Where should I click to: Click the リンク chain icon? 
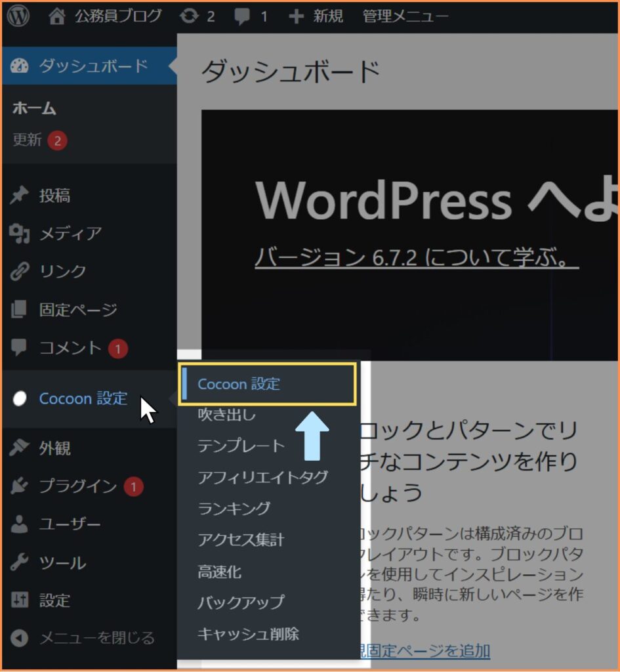[20, 272]
